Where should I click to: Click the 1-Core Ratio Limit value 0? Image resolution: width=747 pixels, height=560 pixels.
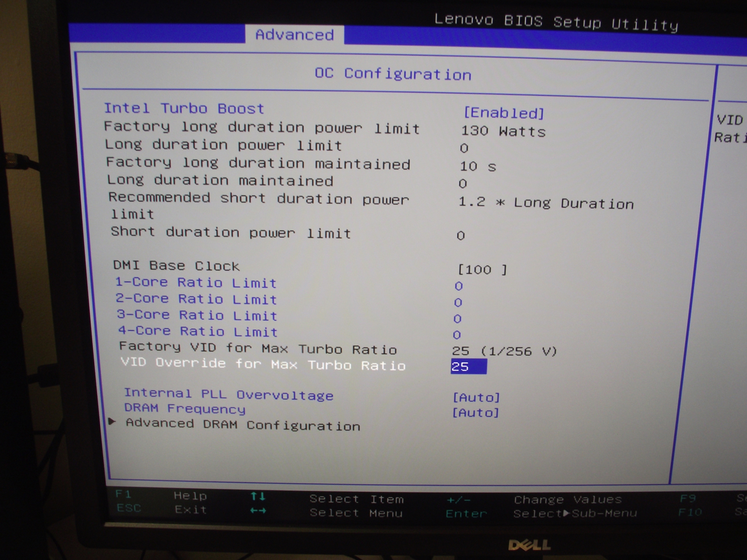coord(459,286)
